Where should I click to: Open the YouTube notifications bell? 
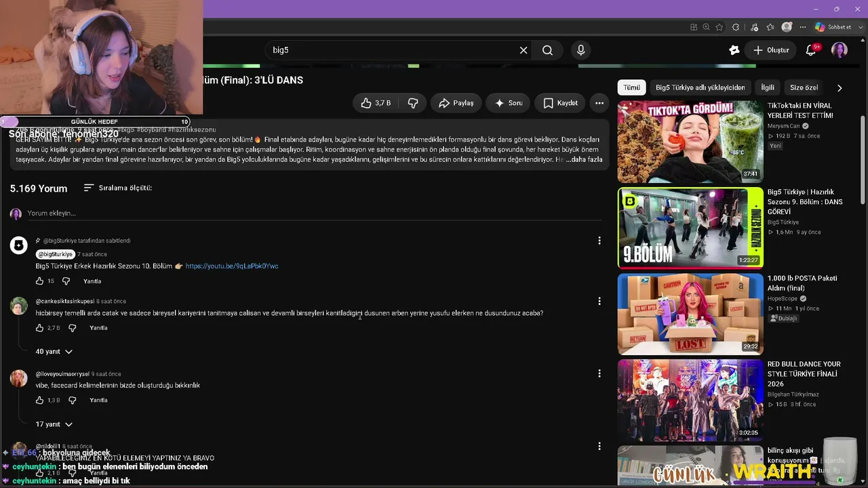click(x=811, y=50)
